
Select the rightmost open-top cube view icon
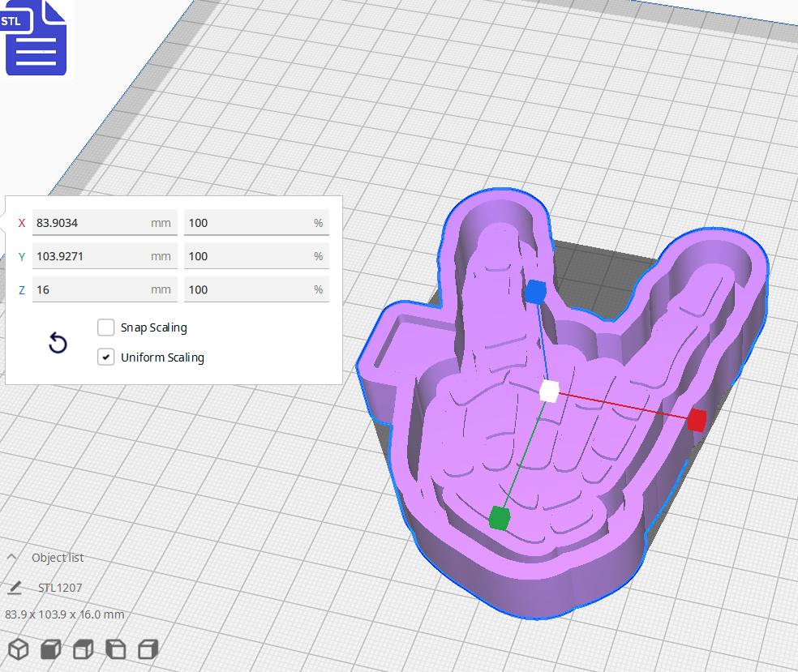(148, 649)
